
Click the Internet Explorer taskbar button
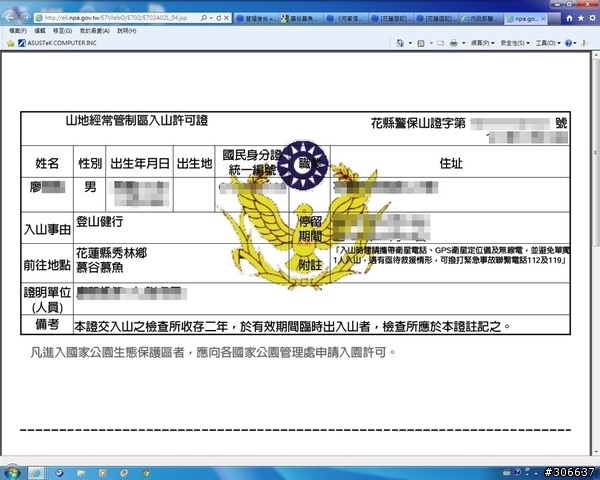click(x=36, y=473)
